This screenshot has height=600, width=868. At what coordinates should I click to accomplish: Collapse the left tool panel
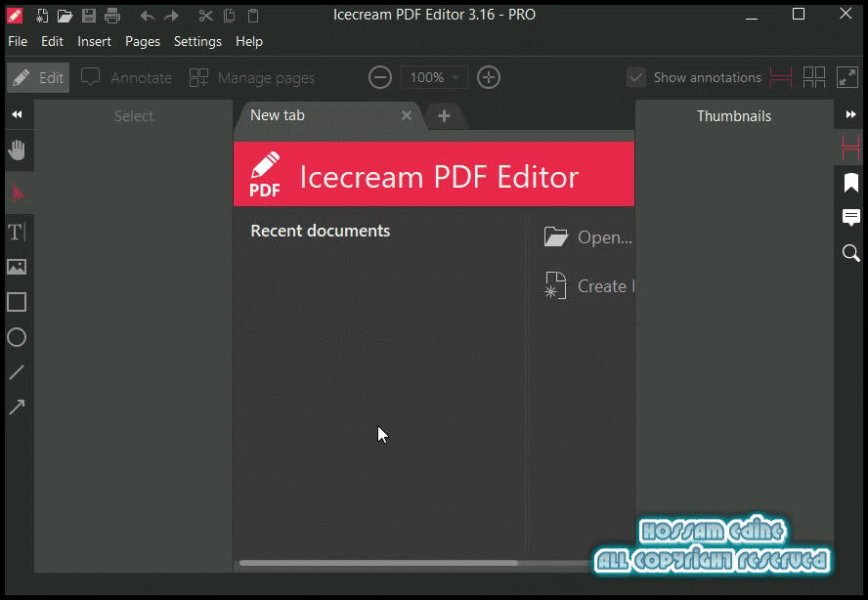point(17,114)
